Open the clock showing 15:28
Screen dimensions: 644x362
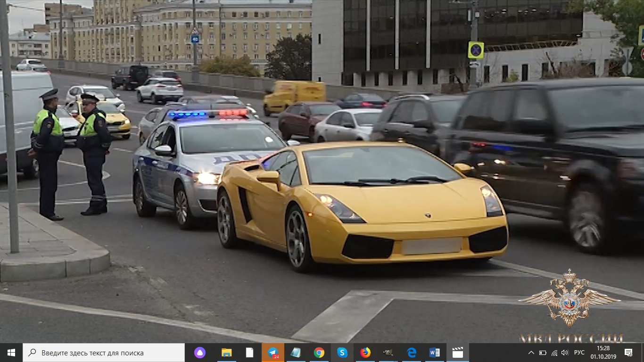point(603,353)
